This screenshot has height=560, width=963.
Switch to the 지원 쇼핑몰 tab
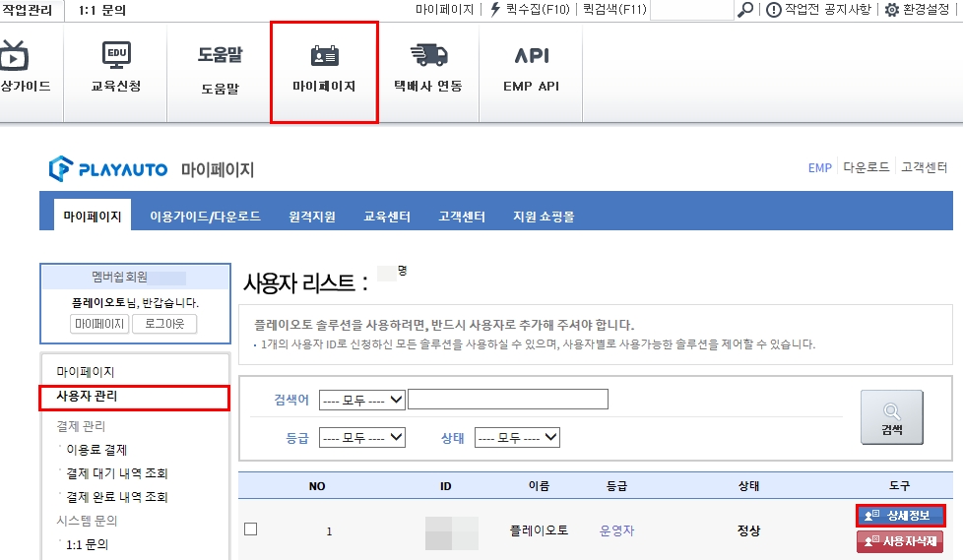(x=544, y=217)
